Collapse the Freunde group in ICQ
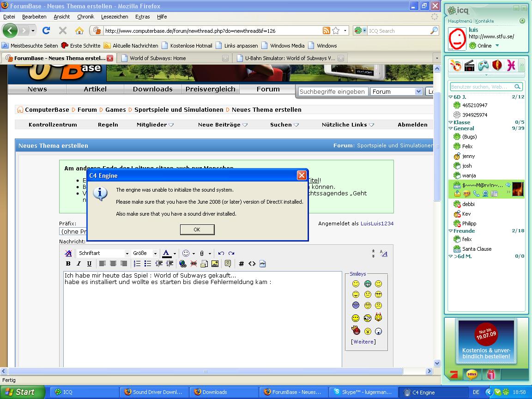Image resolution: width=532 pixels, height=399 pixels. tap(451, 231)
